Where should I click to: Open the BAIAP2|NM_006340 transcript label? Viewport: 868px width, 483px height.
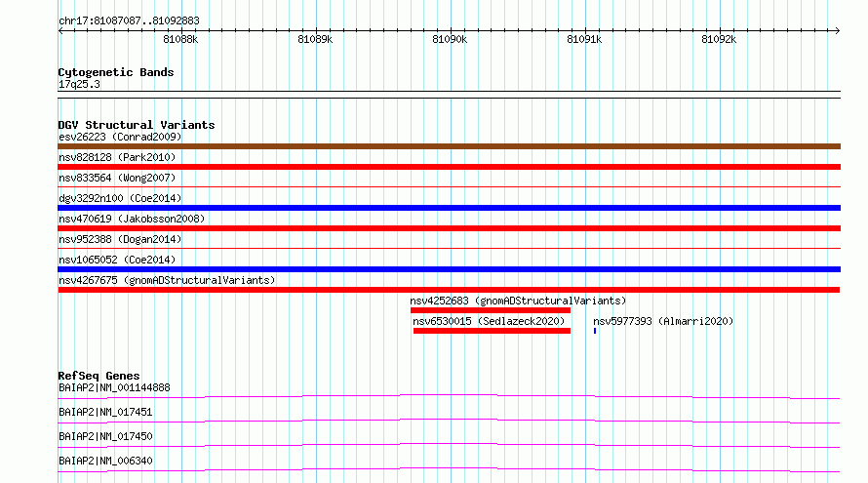[x=105, y=461]
